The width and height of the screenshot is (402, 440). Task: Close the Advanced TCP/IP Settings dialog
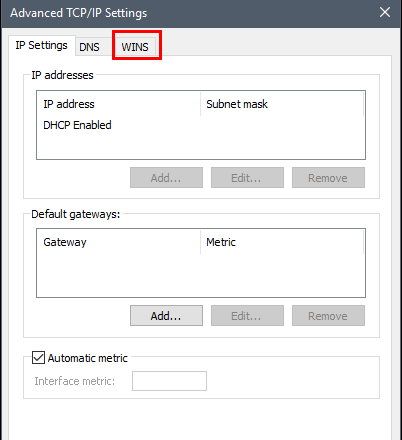pos(385,13)
